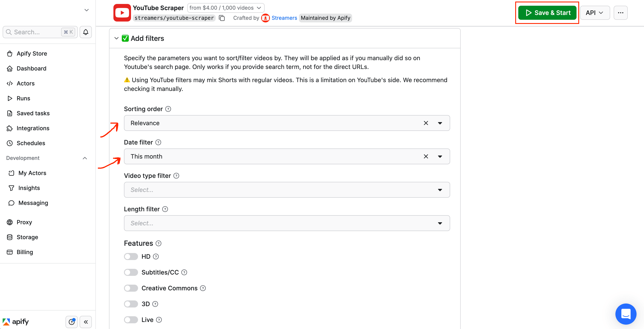Clear the This month date filter
The height and width of the screenshot is (329, 644).
click(x=426, y=156)
